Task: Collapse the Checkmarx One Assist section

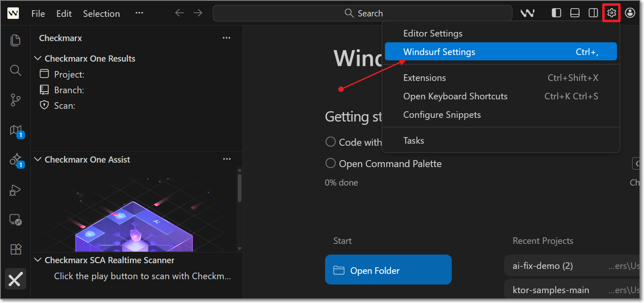Action: [x=38, y=159]
